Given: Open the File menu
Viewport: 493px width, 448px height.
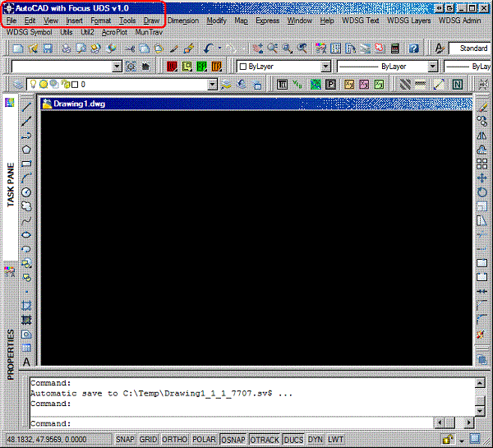Looking at the screenshot, I should pos(12,21).
